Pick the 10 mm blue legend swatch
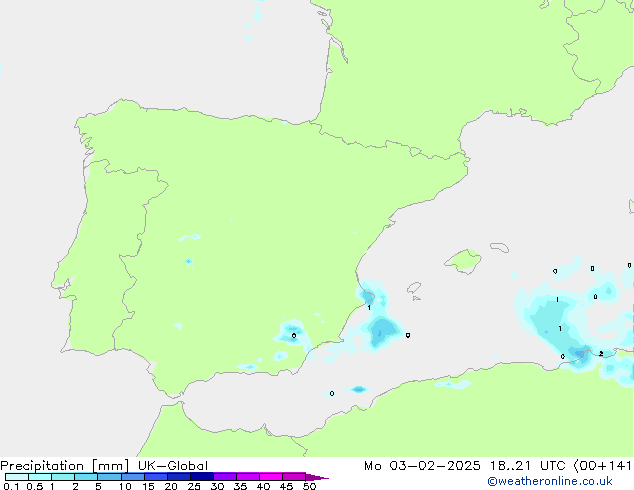 pos(132,477)
